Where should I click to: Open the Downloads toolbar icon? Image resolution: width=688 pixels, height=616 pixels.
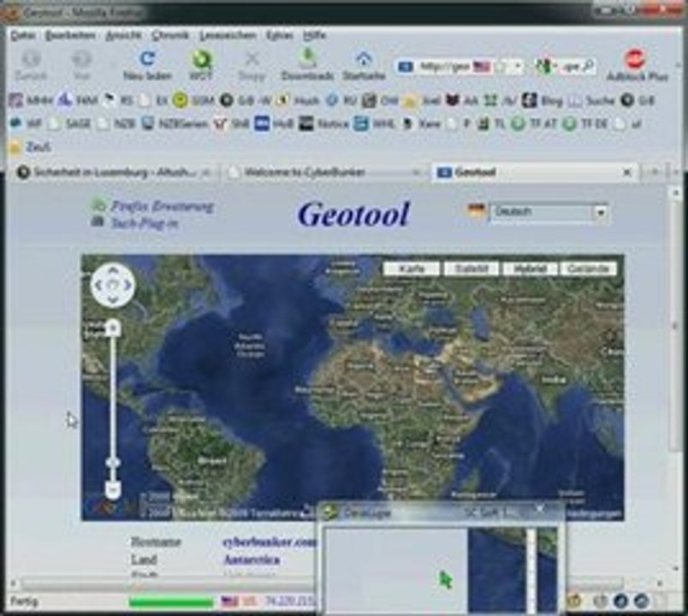[308, 58]
